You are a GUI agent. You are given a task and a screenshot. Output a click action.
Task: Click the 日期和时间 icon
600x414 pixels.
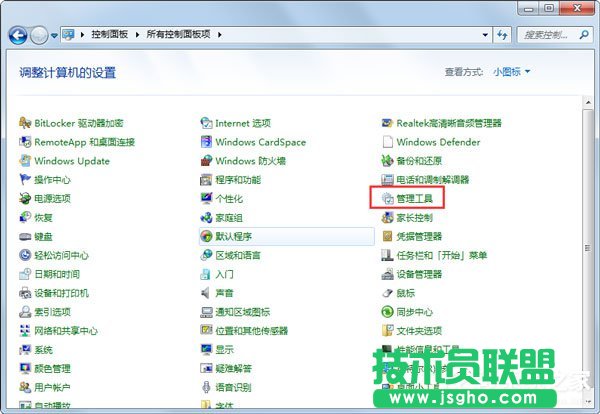tap(25, 274)
